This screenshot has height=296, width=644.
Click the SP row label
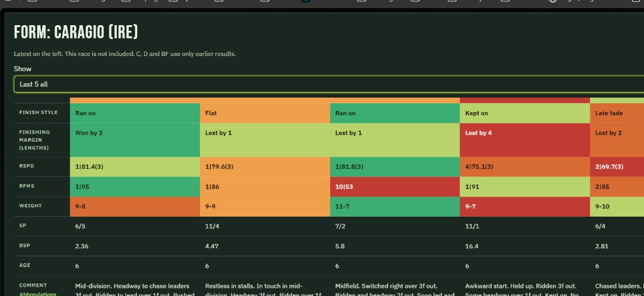point(23,225)
